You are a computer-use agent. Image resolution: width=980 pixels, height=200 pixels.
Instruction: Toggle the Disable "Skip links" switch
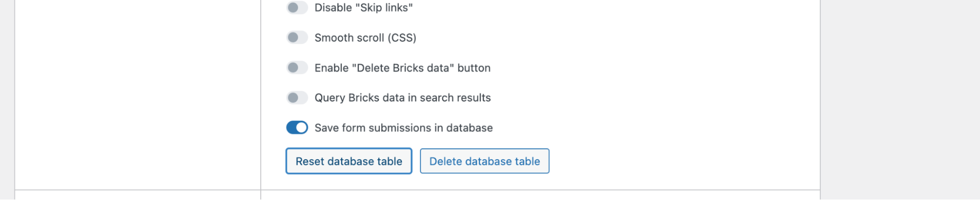coord(297,8)
